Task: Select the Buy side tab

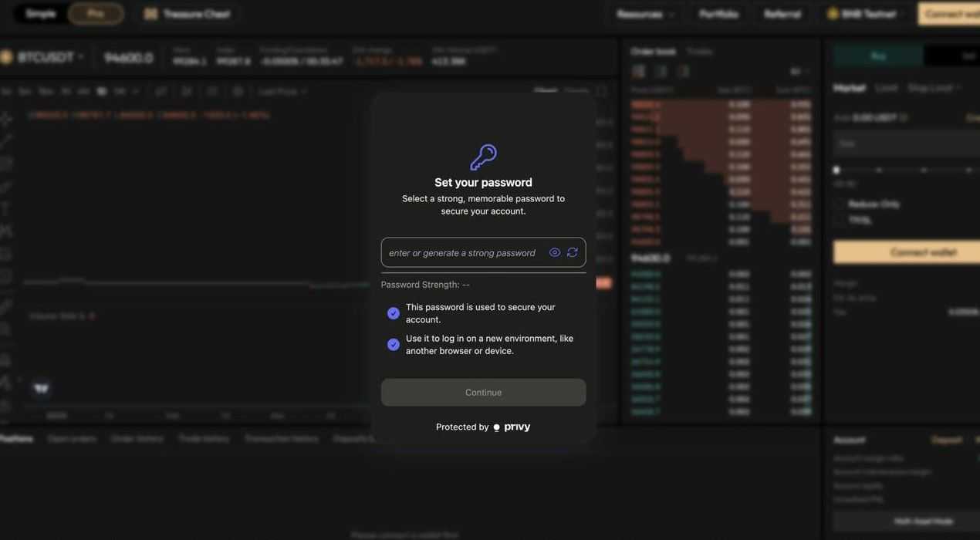Action: coord(878,56)
